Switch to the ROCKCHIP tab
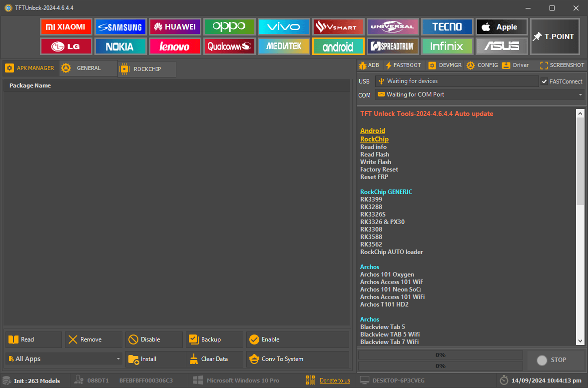Image resolution: width=588 pixels, height=388 pixels. pos(147,69)
